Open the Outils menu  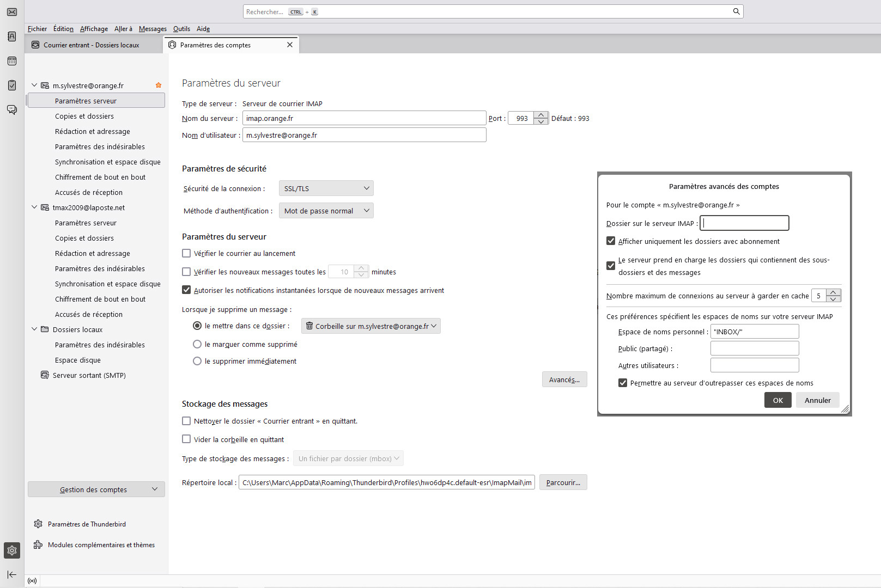(181, 29)
